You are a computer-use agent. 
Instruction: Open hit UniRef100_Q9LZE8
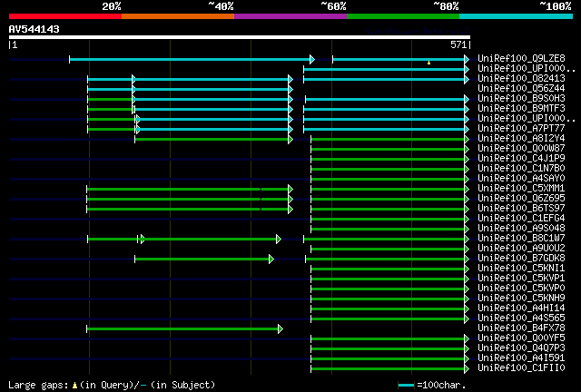coord(521,59)
